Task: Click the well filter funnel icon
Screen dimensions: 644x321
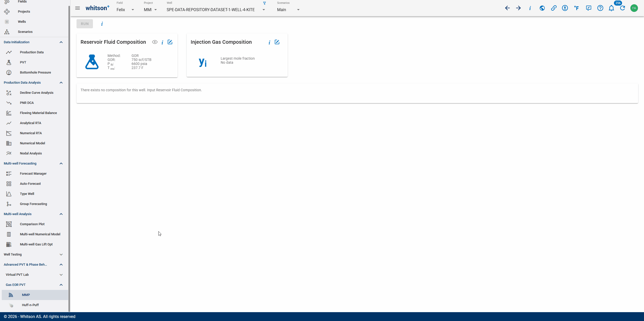Action: [264, 3]
